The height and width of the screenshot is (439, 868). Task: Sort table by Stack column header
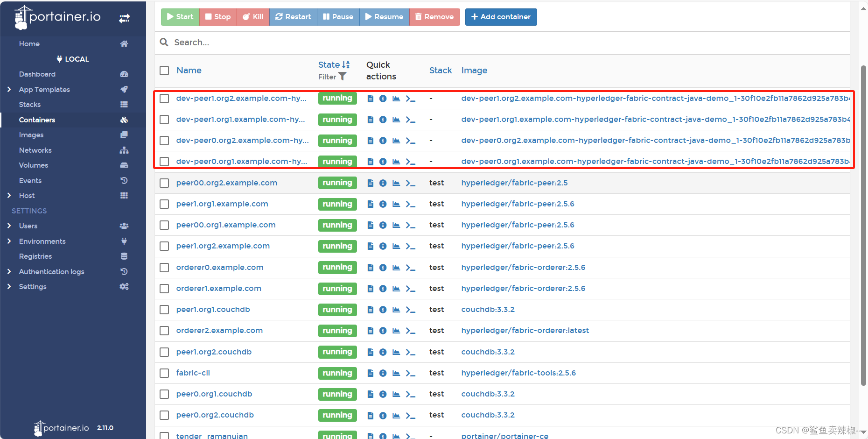441,71
